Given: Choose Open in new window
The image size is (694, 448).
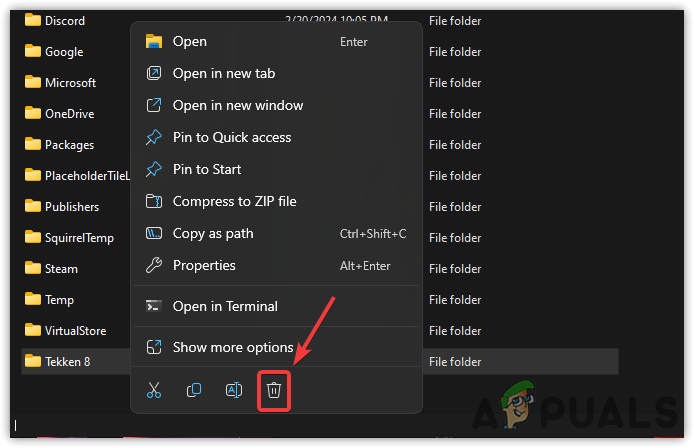Looking at the screenshot, I should click(238, 105).
